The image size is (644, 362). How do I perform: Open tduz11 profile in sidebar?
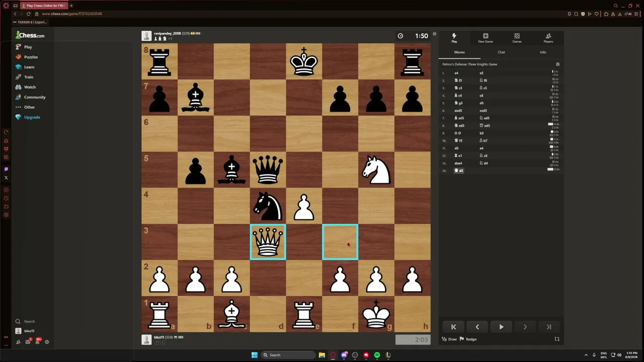coord(25,331)
